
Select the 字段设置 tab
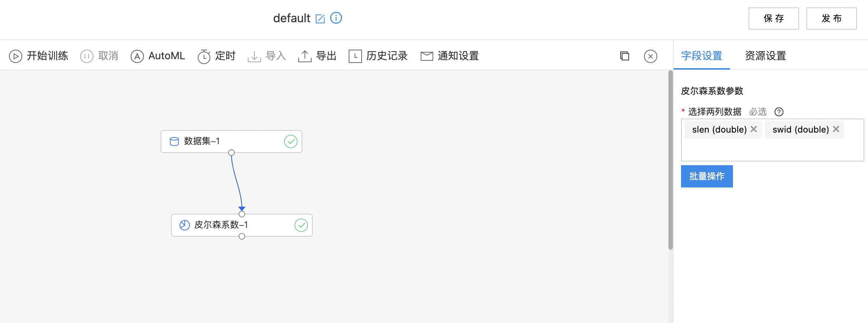702,56
